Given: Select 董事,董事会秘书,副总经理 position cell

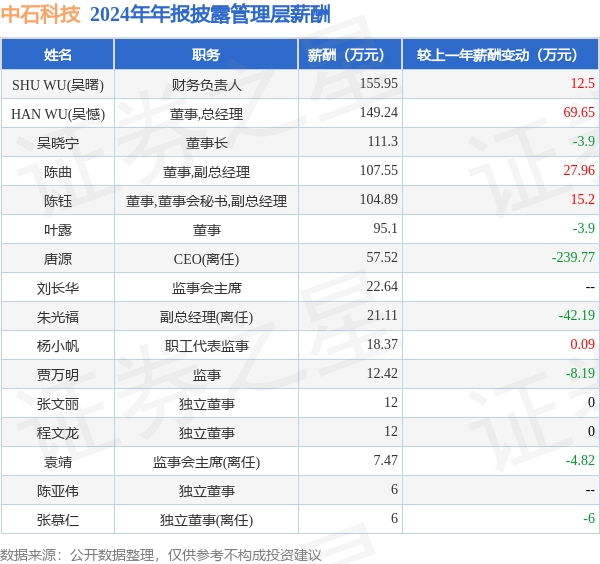Looking at the screenshot, I should [206, 201].
